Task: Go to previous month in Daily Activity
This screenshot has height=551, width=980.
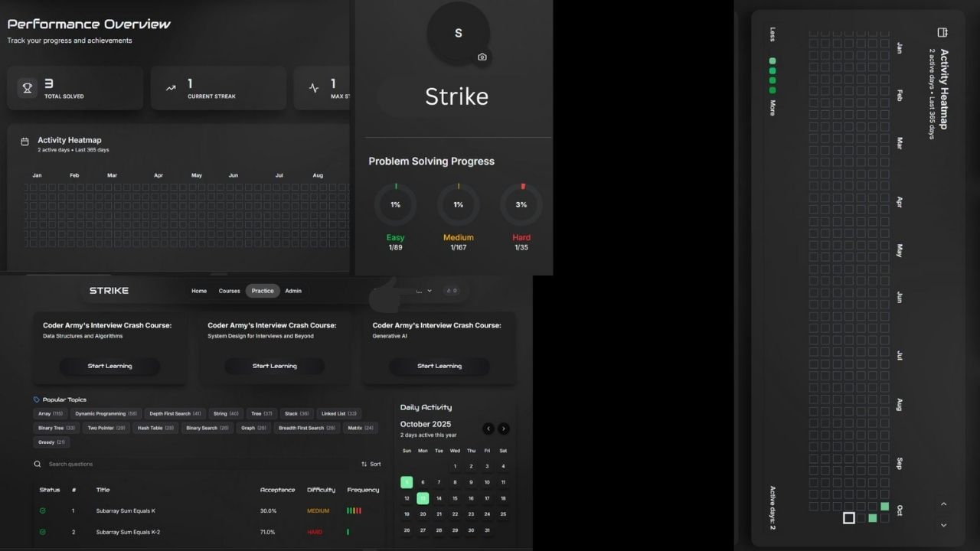Action: tap(488, 429)
